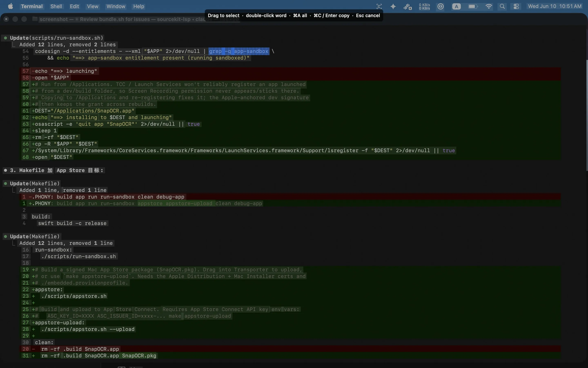Open the Window menu
Screen dimensions: 588x368
(116, 6)
